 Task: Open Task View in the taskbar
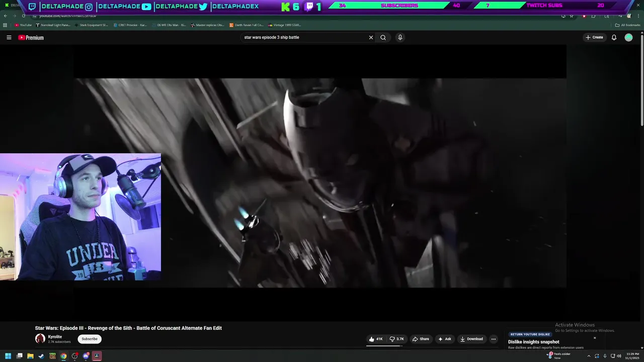[x=20, y=356]
